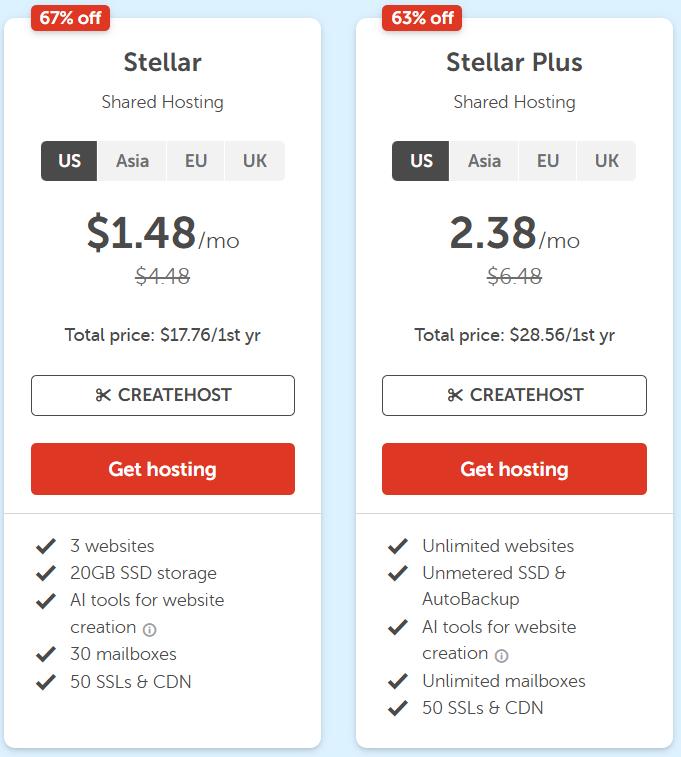
Task: Click scissors icon in Stellar Plus coupon box
Action: click(455, 395)
